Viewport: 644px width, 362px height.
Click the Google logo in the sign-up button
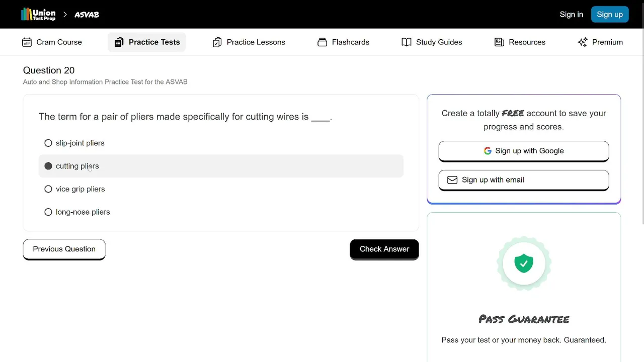[488, 151]
